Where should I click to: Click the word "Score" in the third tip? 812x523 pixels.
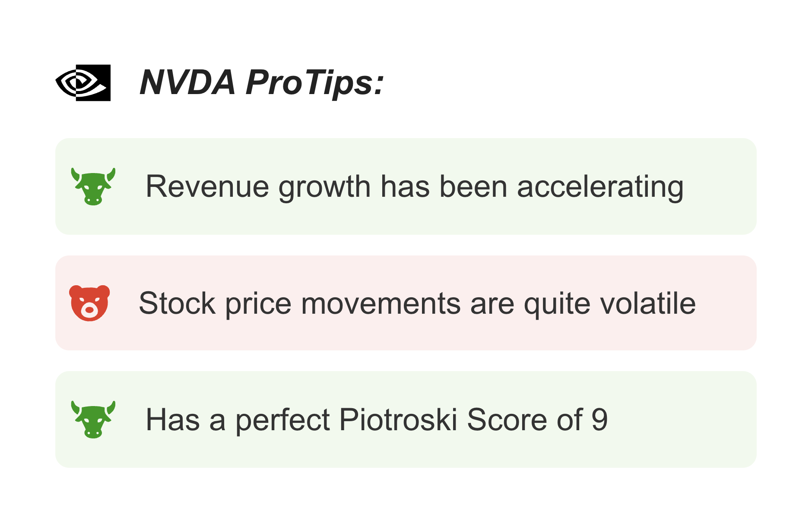[507, 419]
